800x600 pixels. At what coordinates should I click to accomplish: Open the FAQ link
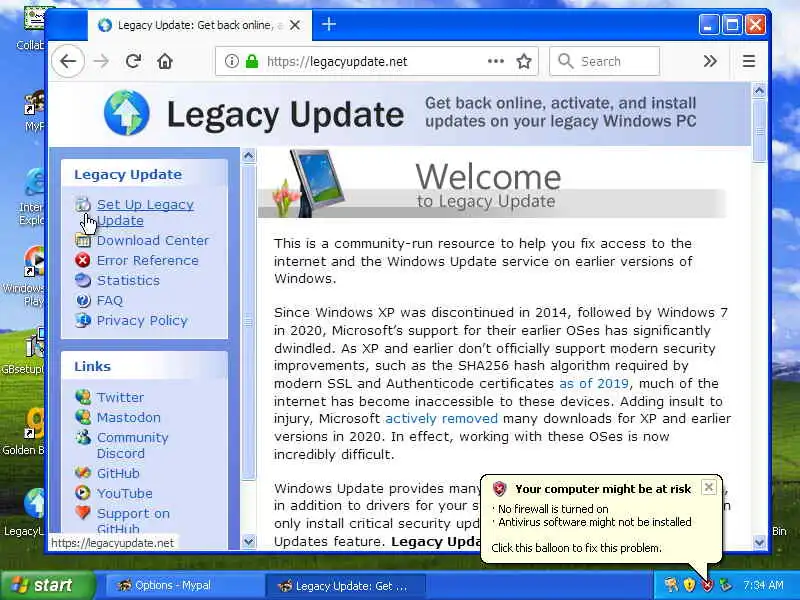click(x=110, y=301)
